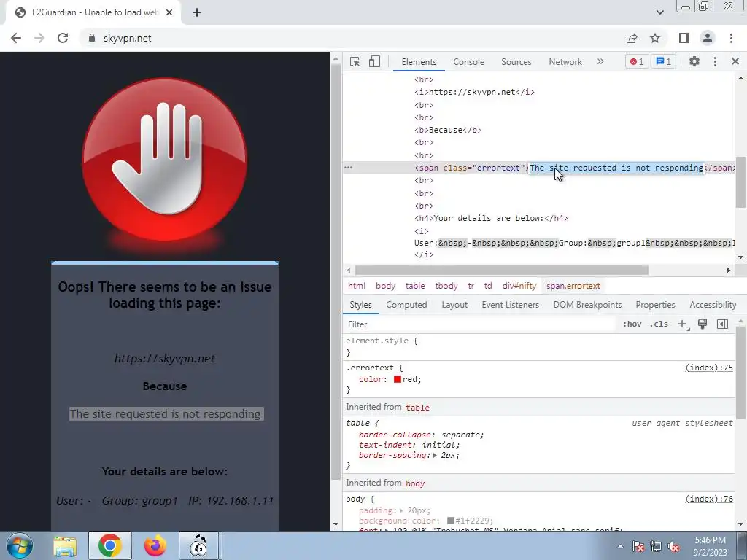Click the padlock site info icon

[92, 38]
